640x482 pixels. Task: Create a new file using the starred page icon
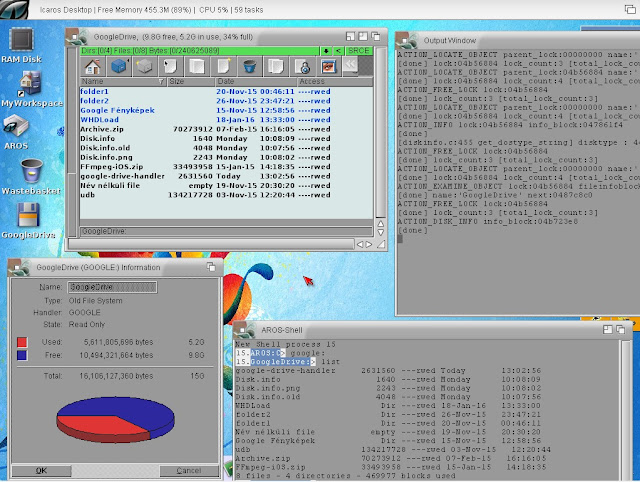(223, 66)
